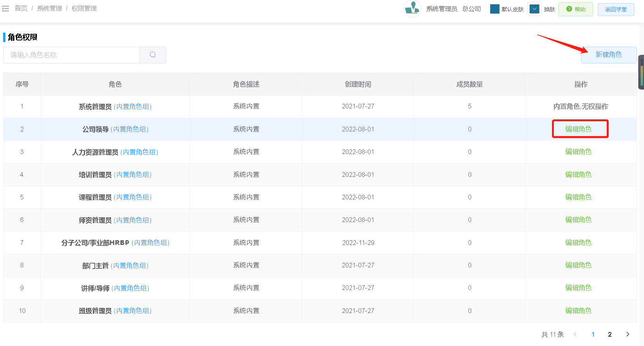Click the 新建角色 button

pos(608,55)
